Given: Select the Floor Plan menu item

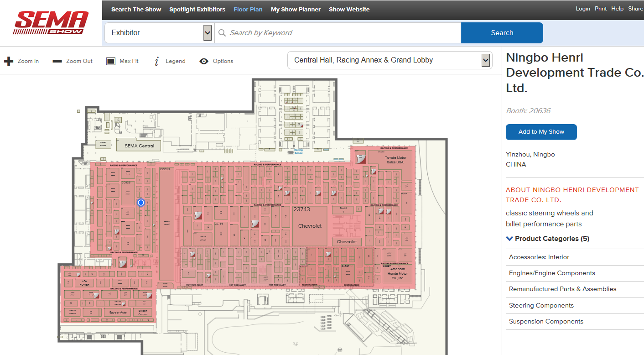Looking at the screenshot, I should coord(248,10).
